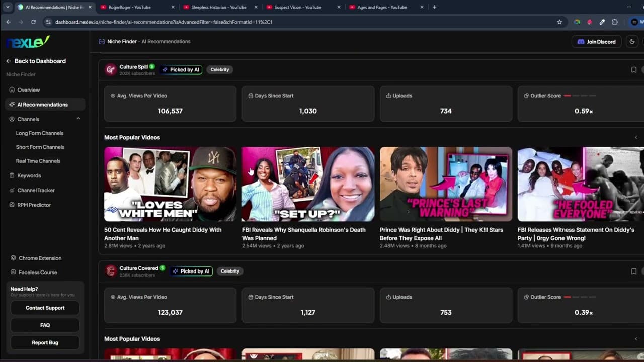The width and height of the screenshot is (644, 362).
Task: Click Niche Finder breadcrumb icon
Action: (102, 42)
